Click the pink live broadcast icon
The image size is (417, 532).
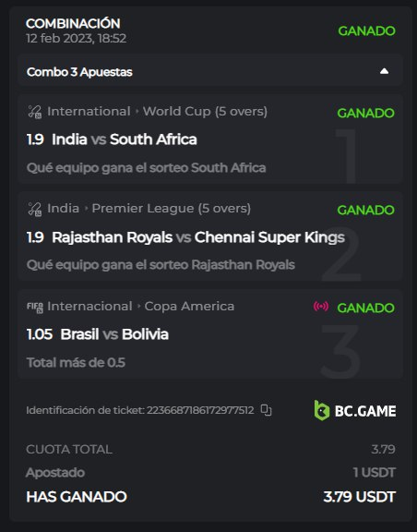pos(321,307)
